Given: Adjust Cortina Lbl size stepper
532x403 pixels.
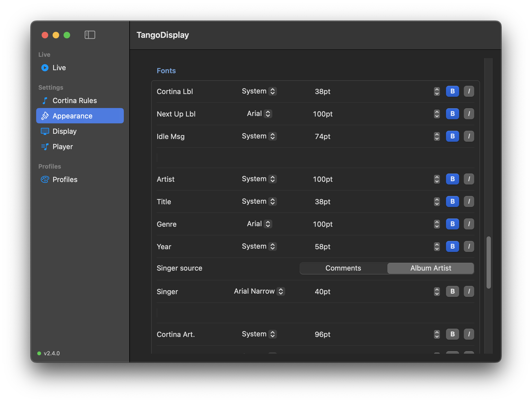Looking at the screenshot, I should pyautogui.click(x=437, y=91).
